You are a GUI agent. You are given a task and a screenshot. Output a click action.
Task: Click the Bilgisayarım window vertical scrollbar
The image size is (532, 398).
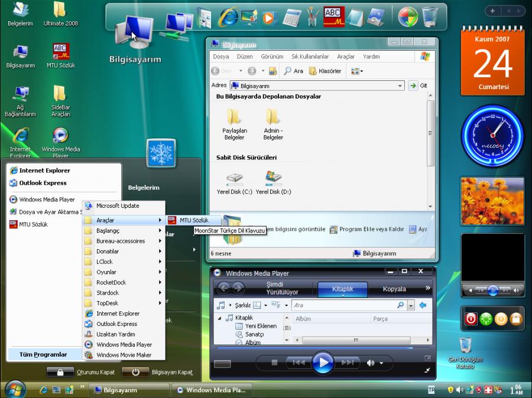click(430, 133)
